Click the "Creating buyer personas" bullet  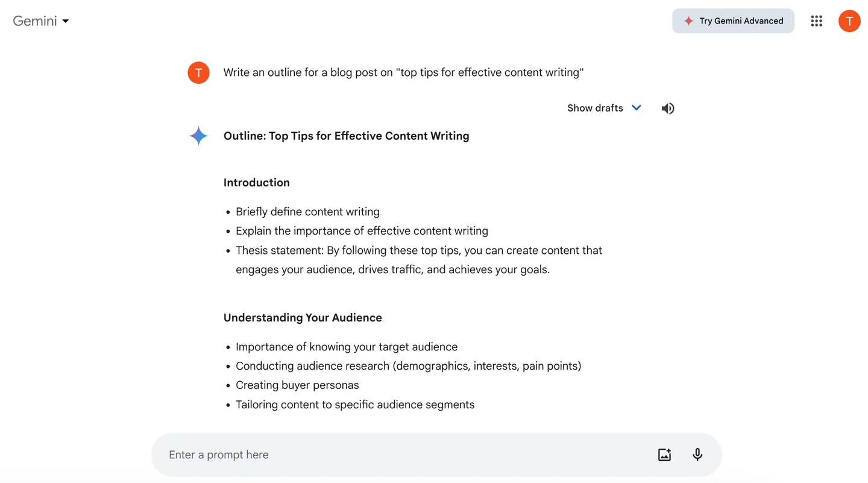297,385
